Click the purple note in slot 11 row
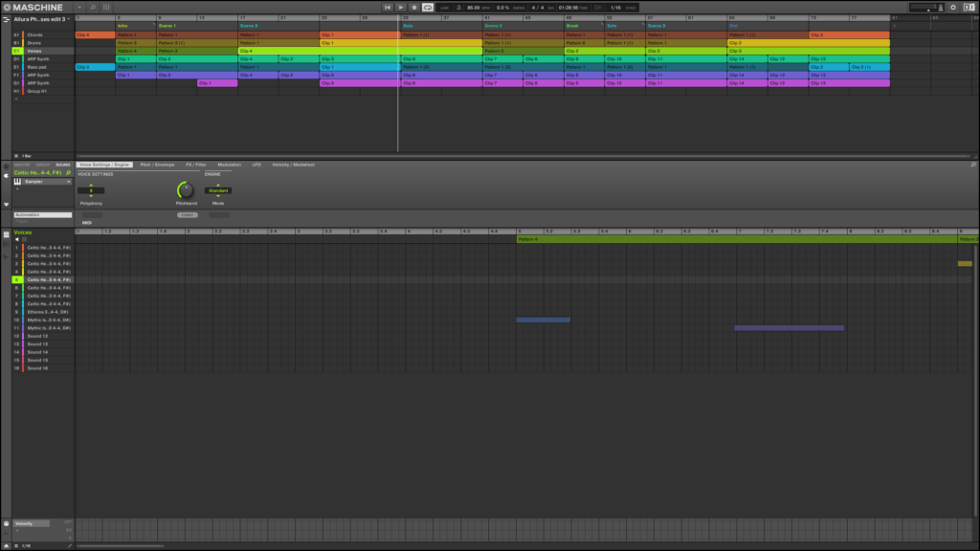980x551 pixels. click(x=790, y=328)
